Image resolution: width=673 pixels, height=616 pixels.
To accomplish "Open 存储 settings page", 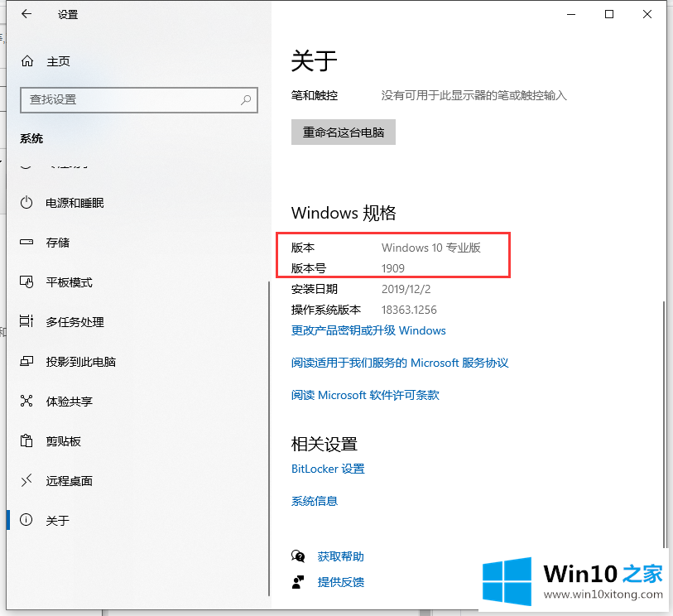I will [x=57, y=243].
